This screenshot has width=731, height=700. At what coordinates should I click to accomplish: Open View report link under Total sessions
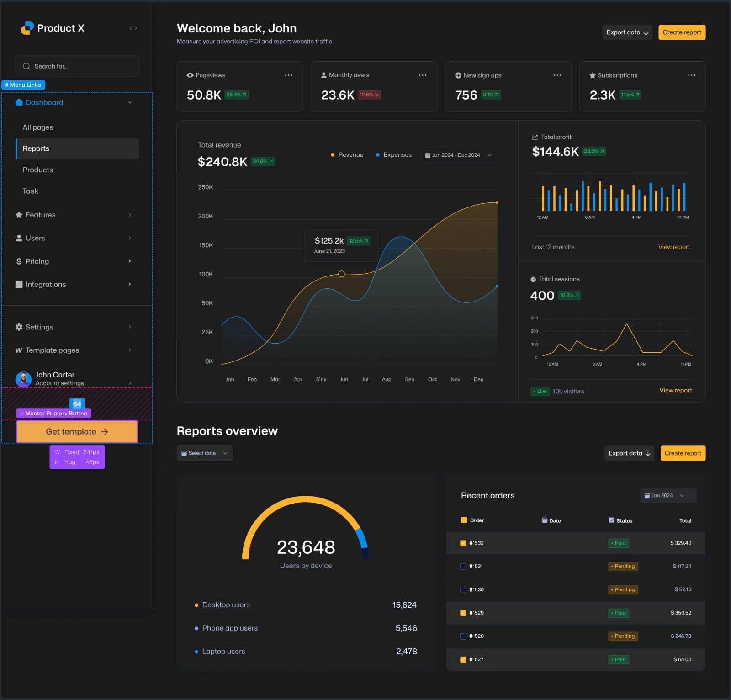pos(675,391)
